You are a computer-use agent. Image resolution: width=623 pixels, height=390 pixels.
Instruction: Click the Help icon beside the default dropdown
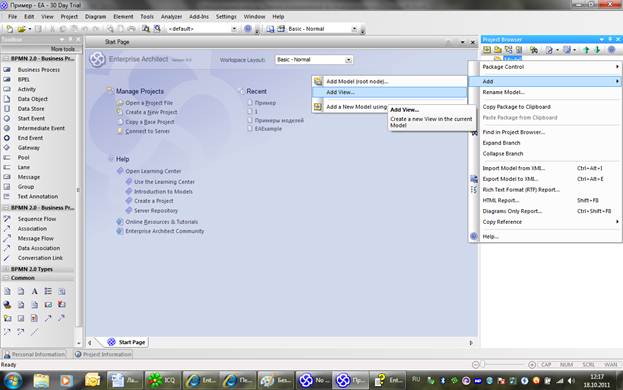248,29
